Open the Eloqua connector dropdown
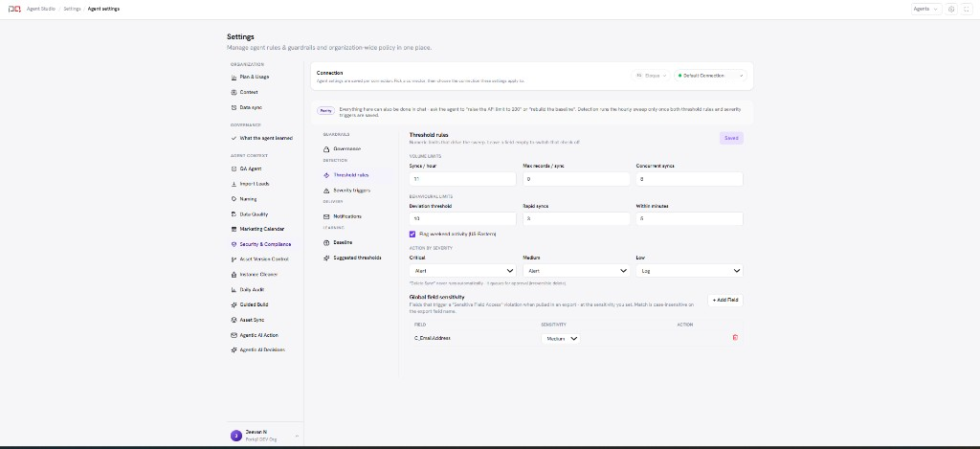Image resolution: width=980 pixels, height=449 pixels. click(651, 76)
